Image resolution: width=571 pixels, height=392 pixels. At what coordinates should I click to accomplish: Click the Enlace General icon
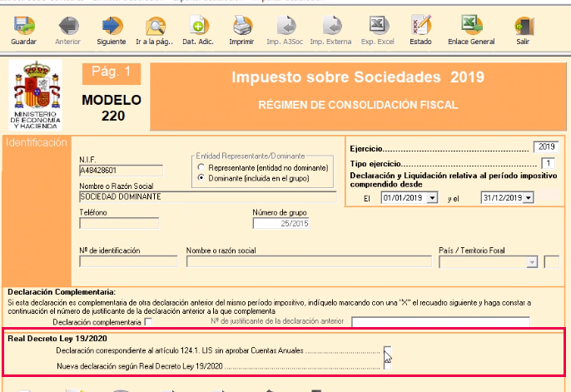click(x=472, y=26)
